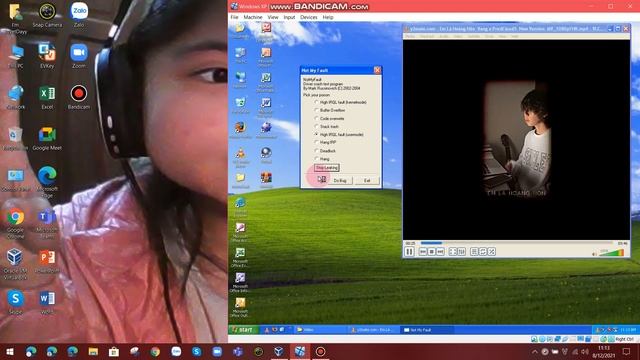
Task: Open Chrome from Windows taskbar
Action: [155, 351]
